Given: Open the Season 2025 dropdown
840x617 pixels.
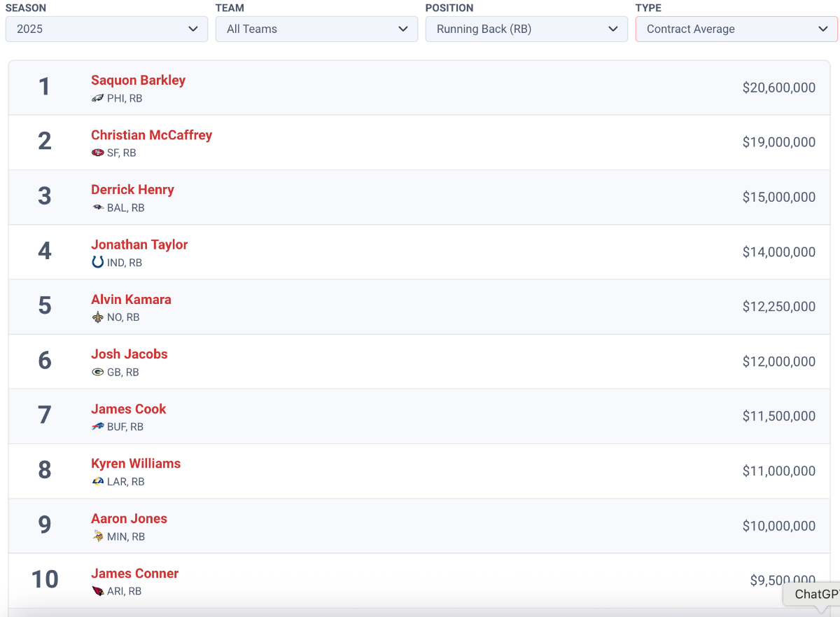Looking at the screenshot, I should 106,29.
